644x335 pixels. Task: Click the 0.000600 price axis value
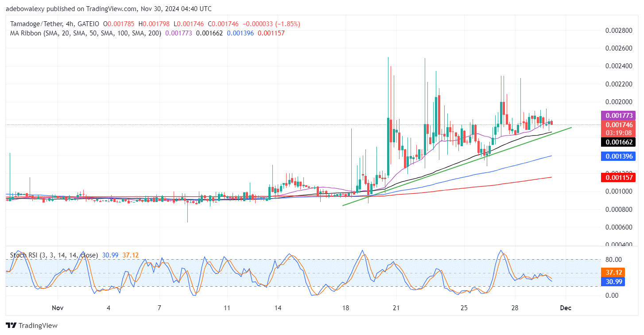pyautogui.click(x=618, y=227)
